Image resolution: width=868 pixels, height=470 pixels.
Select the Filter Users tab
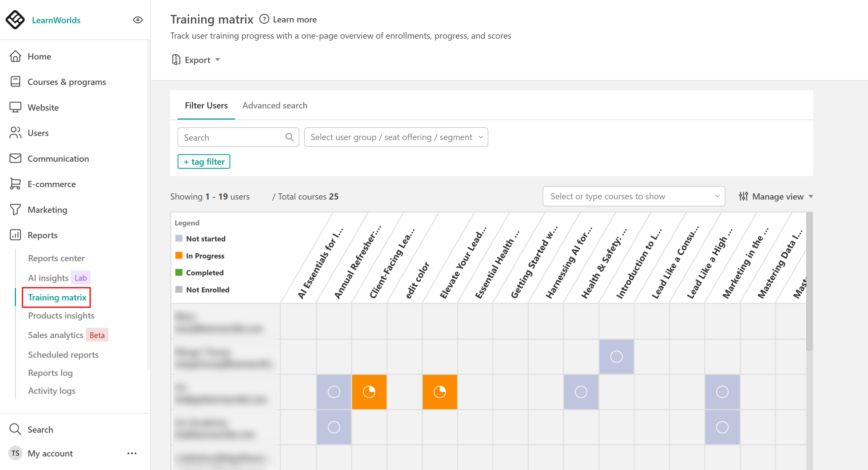click(206, 105)
